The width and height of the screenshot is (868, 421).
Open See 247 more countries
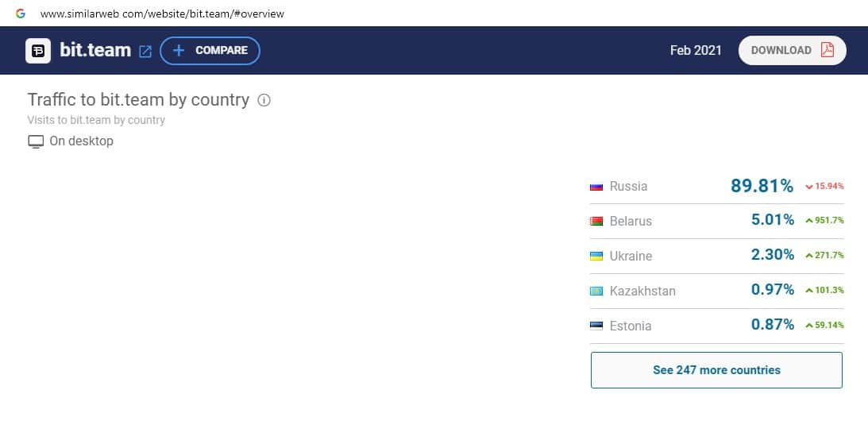[x=716, y=370]
